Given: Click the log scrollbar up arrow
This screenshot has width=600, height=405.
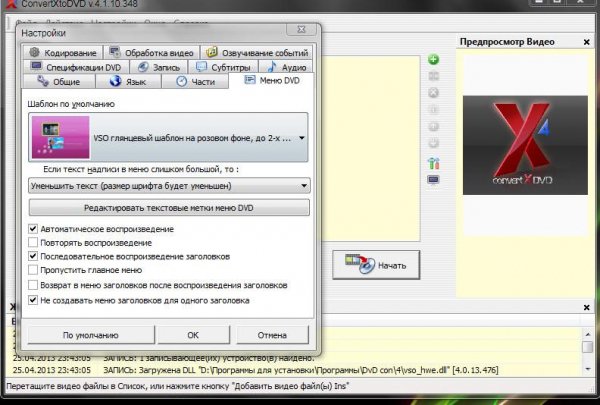Looking at the screenshot, I should [x=587, y=334].
